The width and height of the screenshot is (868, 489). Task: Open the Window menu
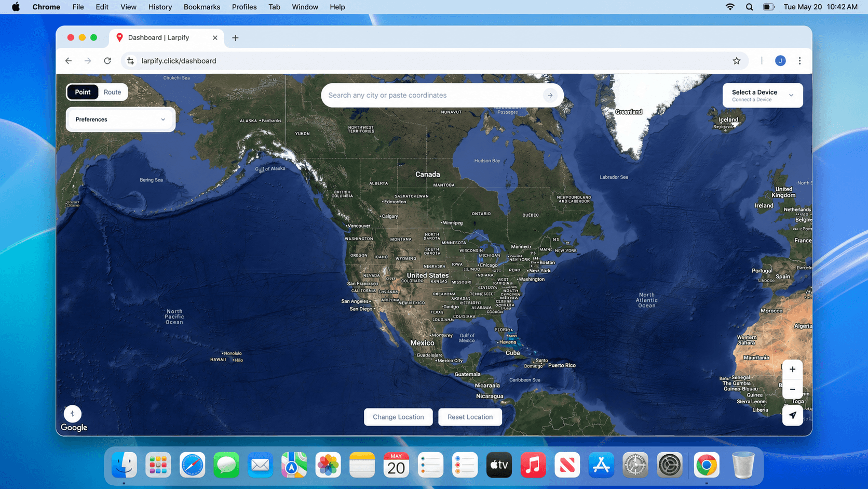tap(305, 7)
